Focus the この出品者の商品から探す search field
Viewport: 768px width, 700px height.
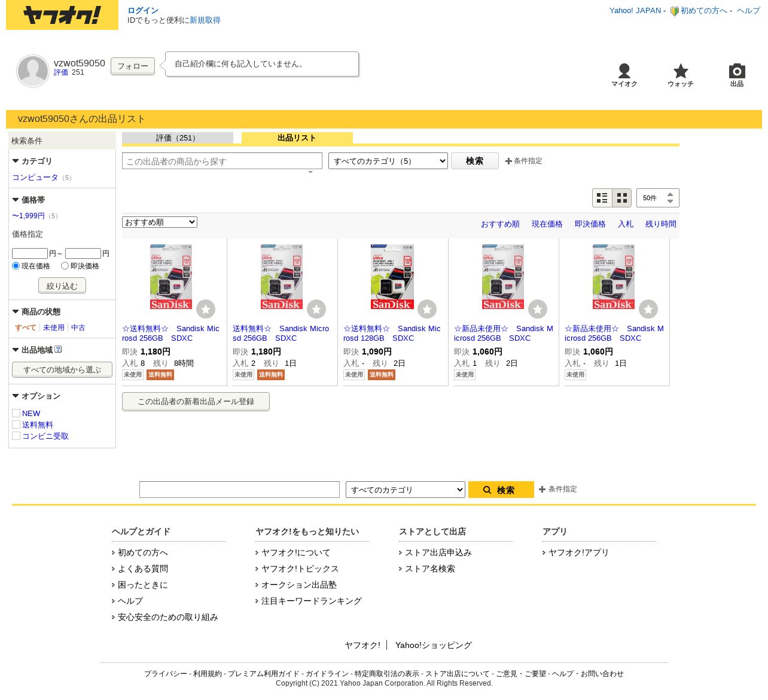point(222,161)
